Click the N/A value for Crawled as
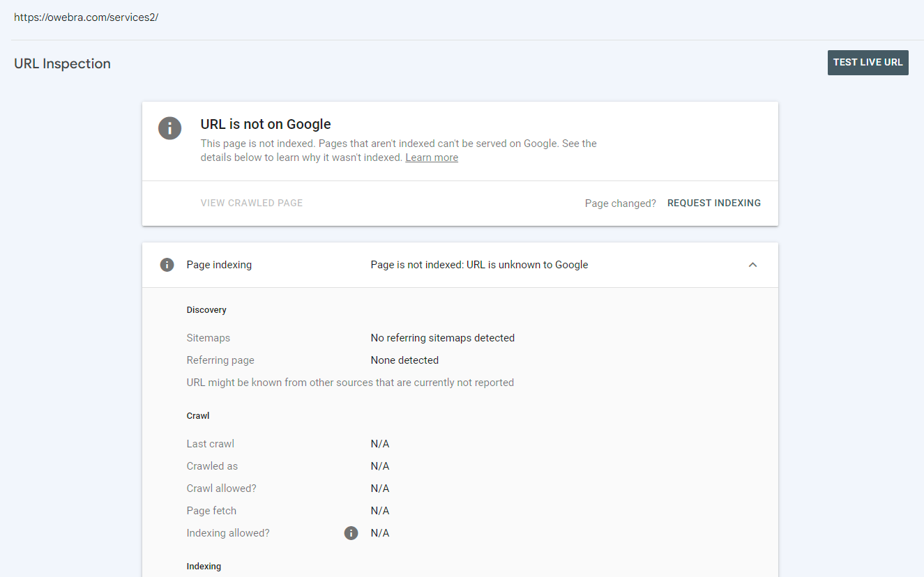The image size is (924, 577). point(380,466)
